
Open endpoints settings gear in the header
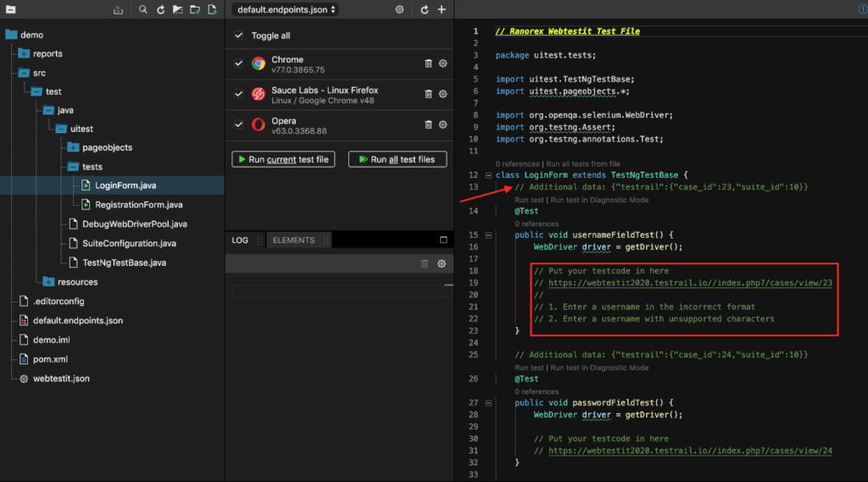[x=399, y=9]
